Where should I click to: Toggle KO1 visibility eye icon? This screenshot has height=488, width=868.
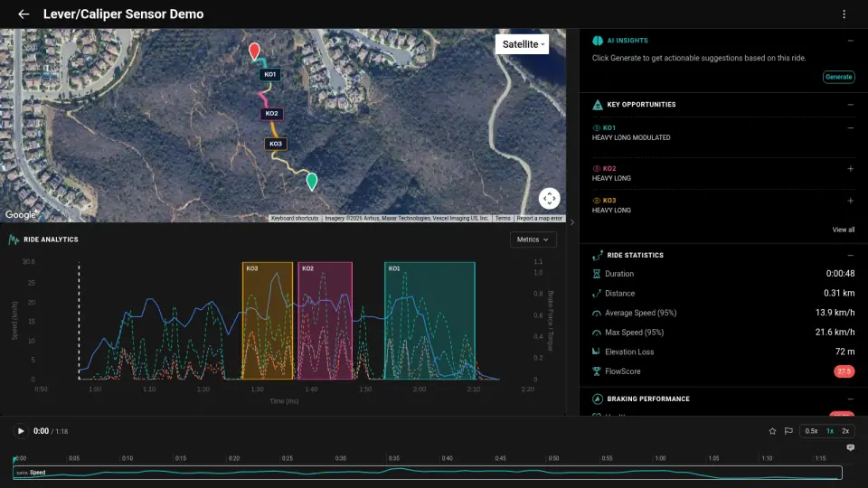click(x=596, y=127)
